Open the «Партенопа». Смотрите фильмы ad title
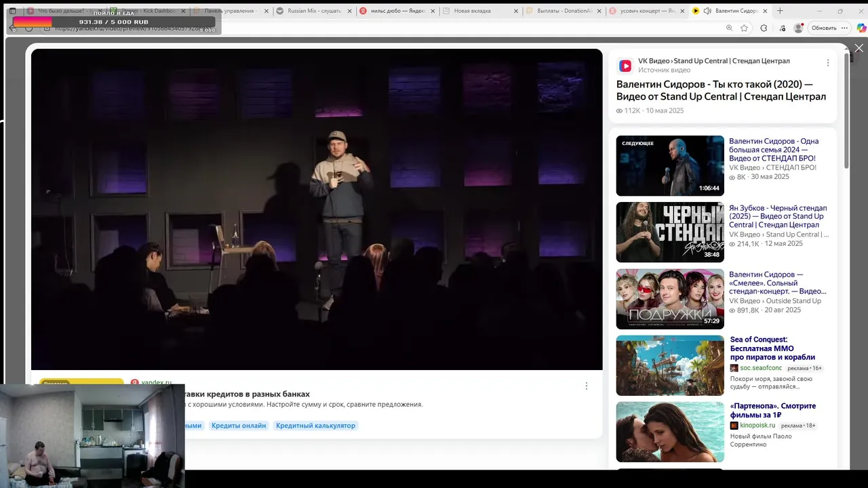This screenshot has height=488, width=868. [773, 411]
